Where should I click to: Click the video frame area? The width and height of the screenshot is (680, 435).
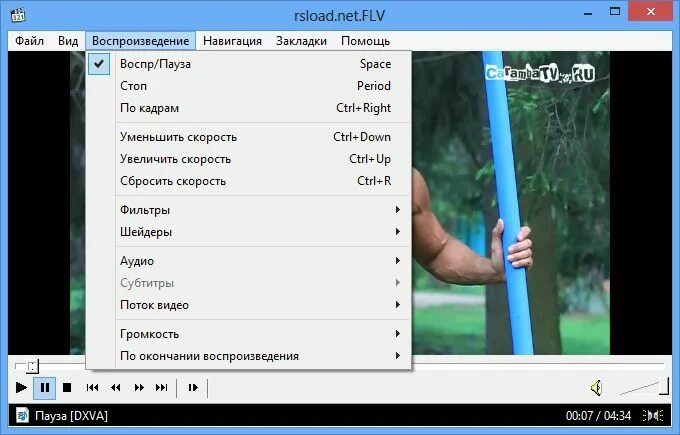coord(510,203)
